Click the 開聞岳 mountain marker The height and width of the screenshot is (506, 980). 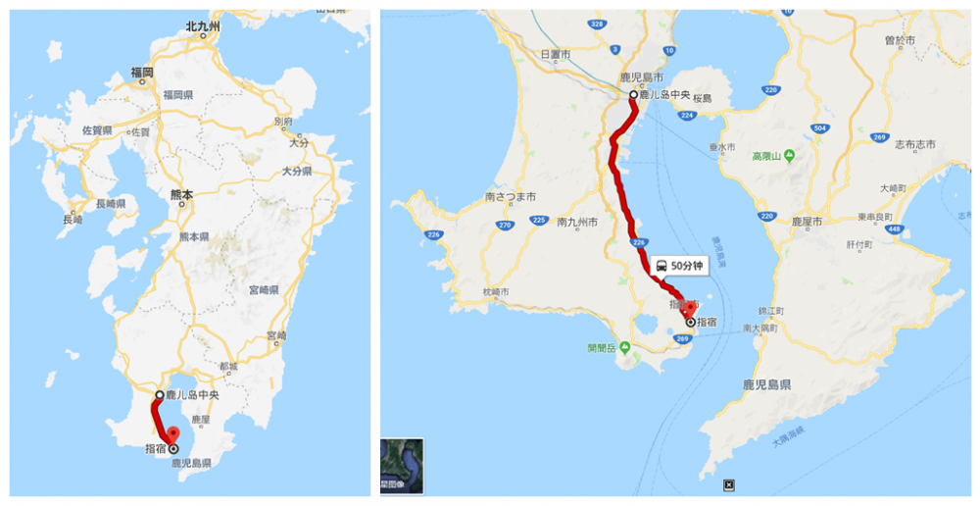[624, 347]
